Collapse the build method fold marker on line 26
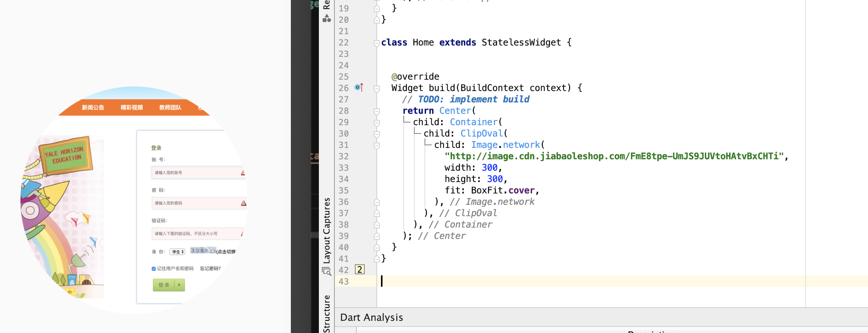Image resolution: width=868 pixels, height=333 pixels. tap(376, 88)
